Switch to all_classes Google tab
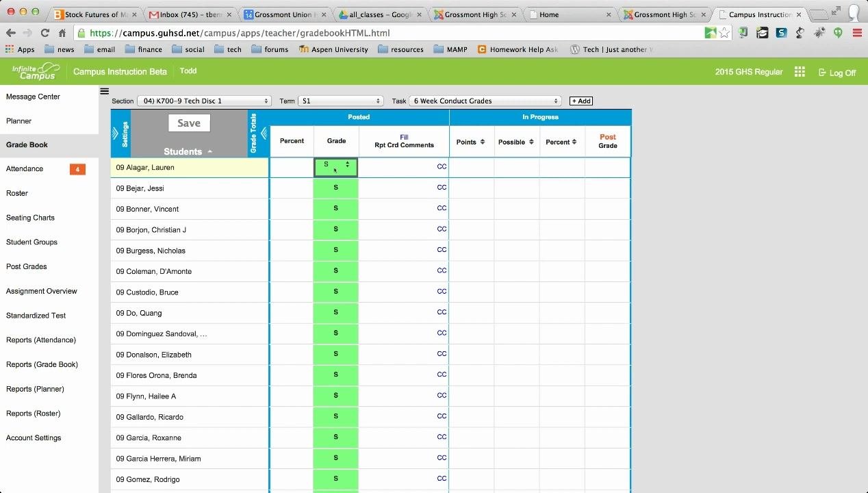The width and height of the screenshot is (868, 493). point(381,14)
